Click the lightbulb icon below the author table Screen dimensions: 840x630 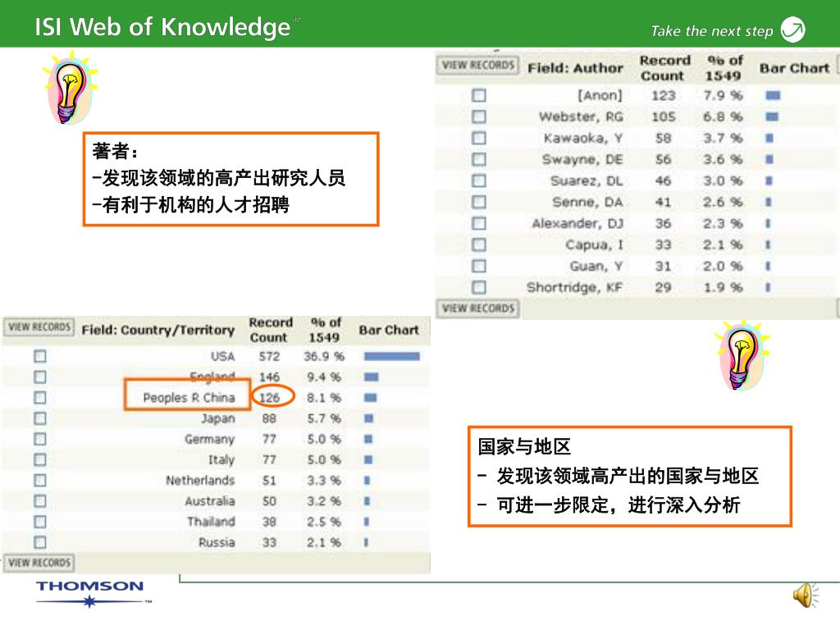742,355
